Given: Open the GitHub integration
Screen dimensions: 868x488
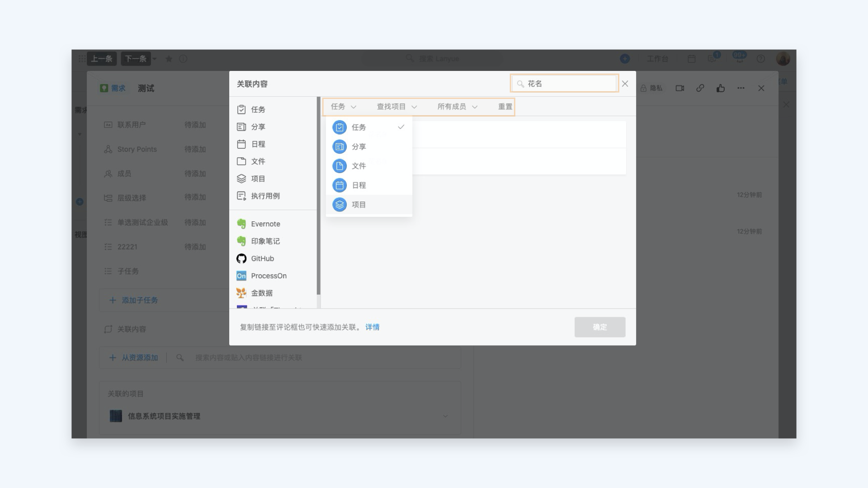Looking at the screenshot, I should point(273,258).
